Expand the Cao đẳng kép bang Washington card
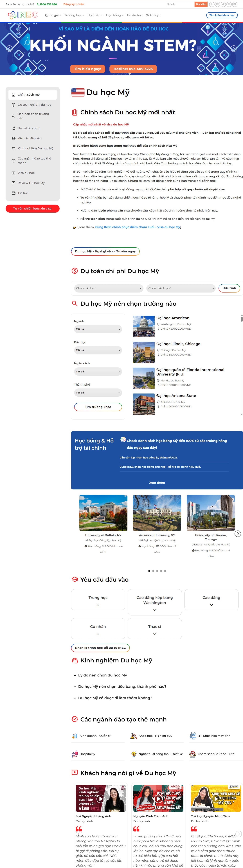Viewport: 243px width, 868px height. [155, 602]
